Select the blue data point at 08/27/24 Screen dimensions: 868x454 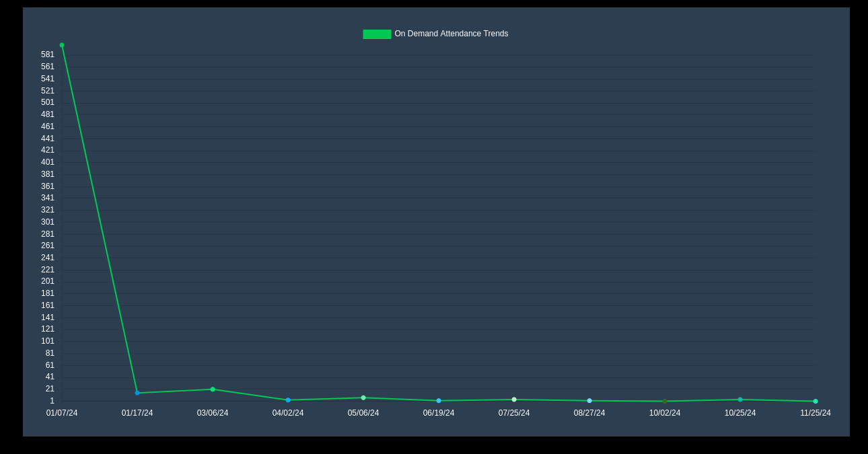click(589, 400)
